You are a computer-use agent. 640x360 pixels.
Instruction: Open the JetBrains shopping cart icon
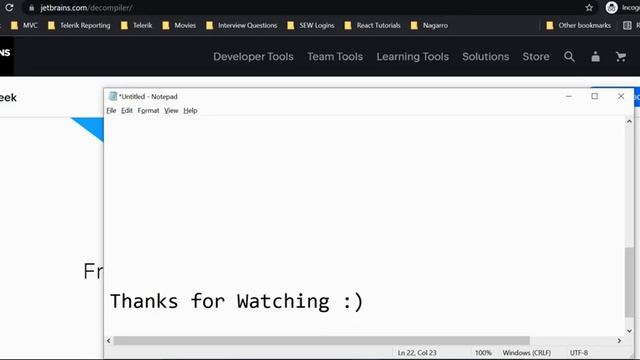(621, 56)
